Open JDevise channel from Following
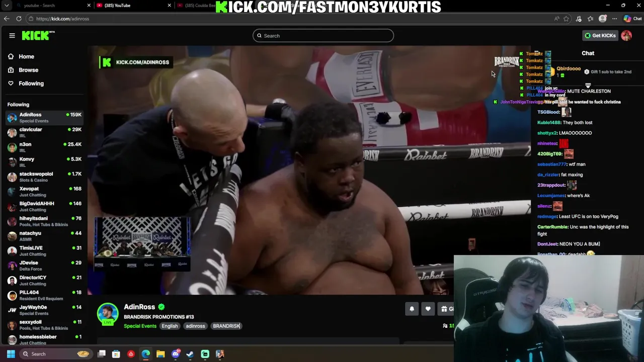Image resolution: width=644 pixels, height=362 pixels. click(44, 265)
